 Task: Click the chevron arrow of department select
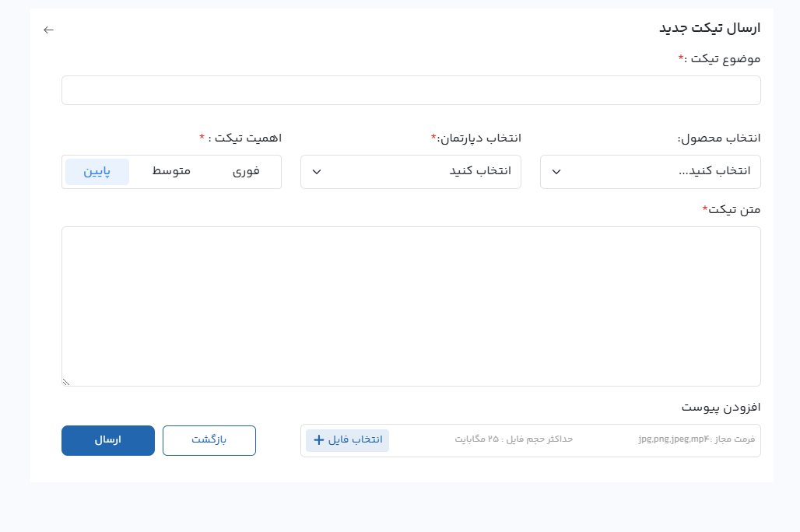click(x=317, y=172)
